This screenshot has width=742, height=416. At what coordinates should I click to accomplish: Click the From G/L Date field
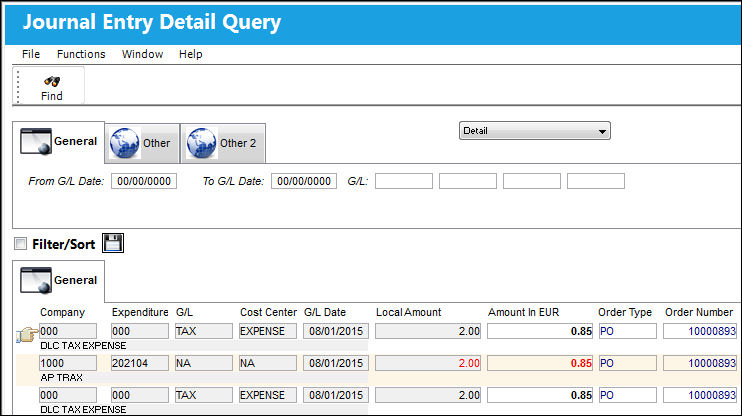[144, 181]
